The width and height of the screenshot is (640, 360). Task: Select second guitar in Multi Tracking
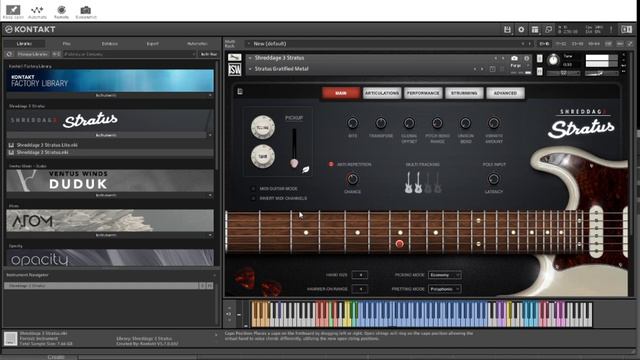[x=418, y=182]
